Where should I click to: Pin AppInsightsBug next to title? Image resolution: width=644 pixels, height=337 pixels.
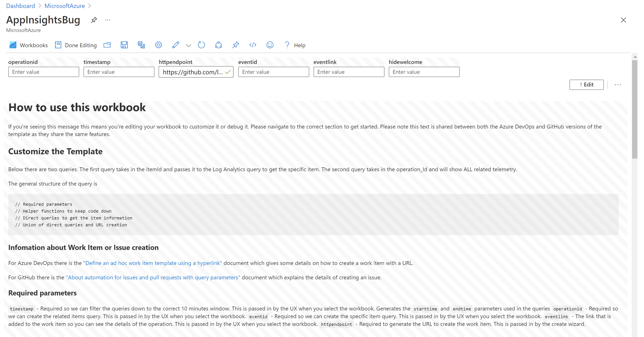94,20
